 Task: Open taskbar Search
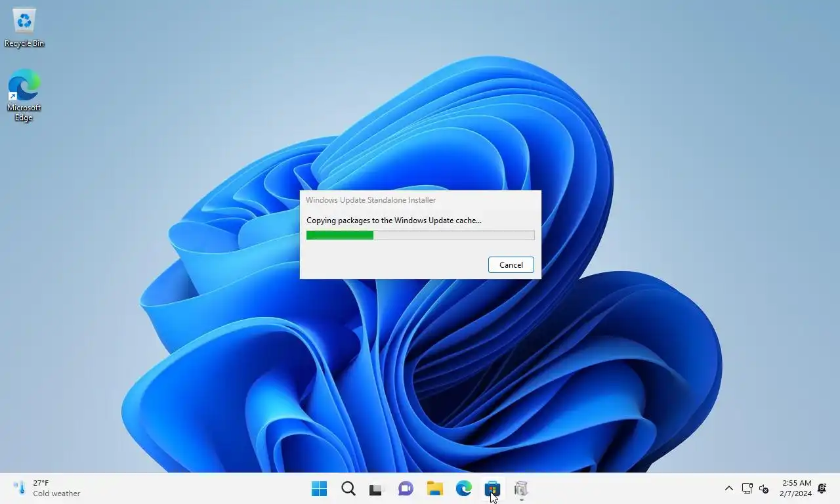348,488
